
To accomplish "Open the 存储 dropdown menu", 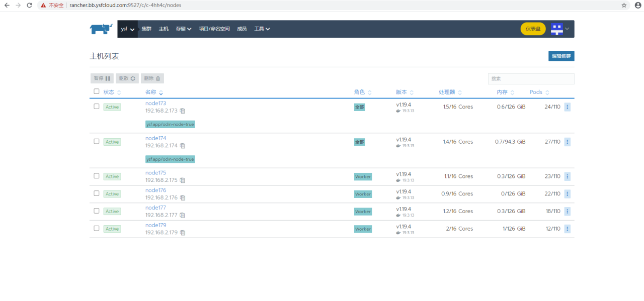I will tap(184, 29).
